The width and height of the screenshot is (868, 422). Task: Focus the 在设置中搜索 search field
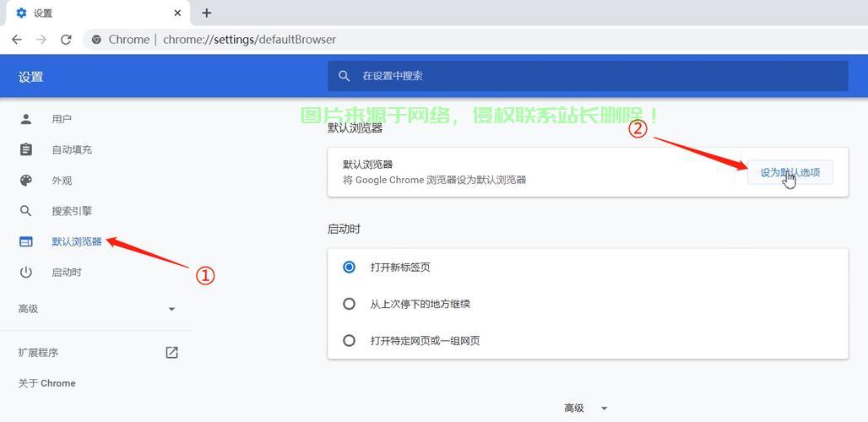click(588, 76)
